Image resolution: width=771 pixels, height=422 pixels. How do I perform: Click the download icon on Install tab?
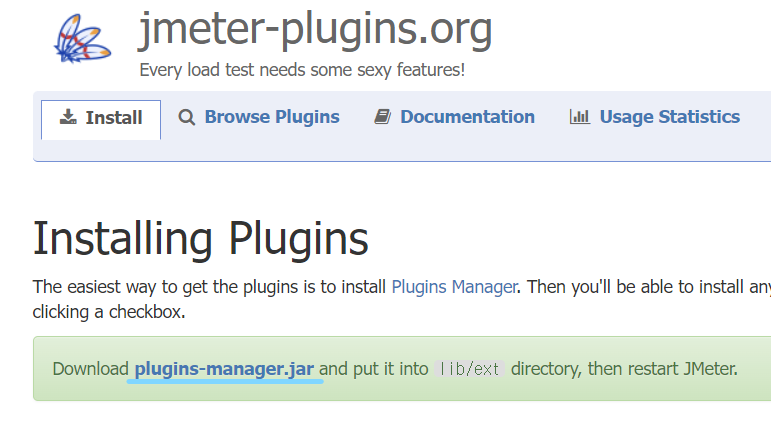(68, 117)
